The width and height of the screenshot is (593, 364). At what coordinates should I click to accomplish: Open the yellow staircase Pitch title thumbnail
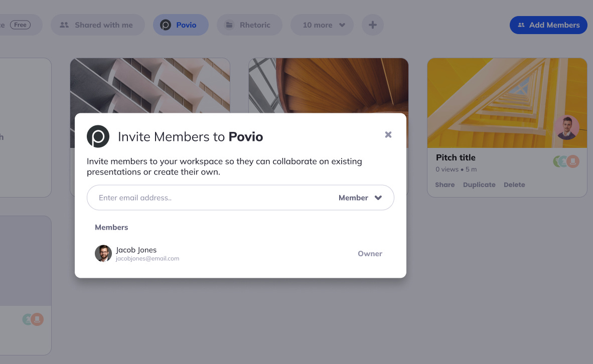[x=507, y=103]
